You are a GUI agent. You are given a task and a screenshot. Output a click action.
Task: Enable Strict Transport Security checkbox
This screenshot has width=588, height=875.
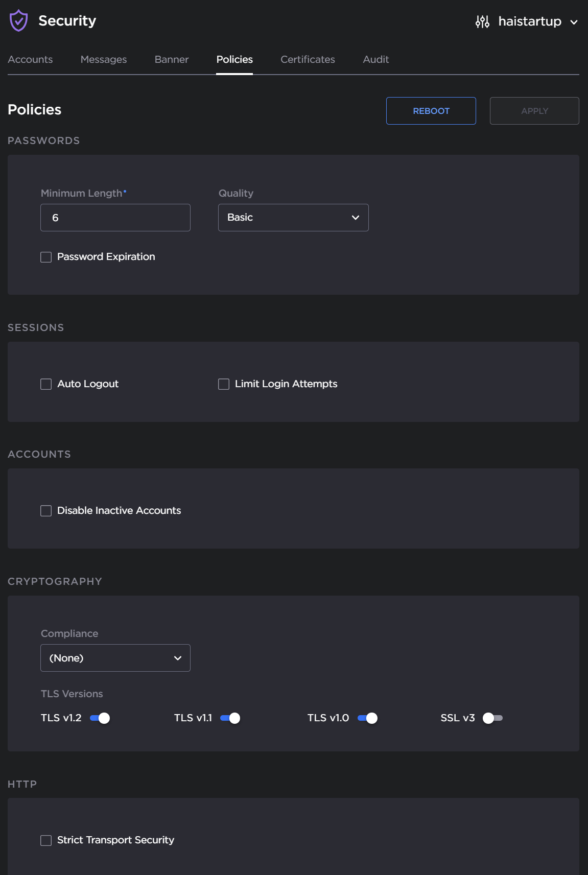[46, 840]
